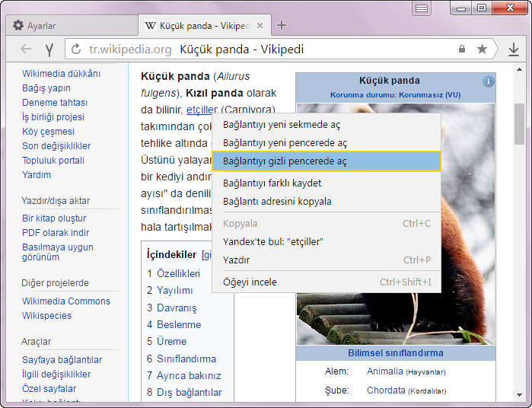This screenshot has width=532, height=408.
Task: Open the Yandex Y home icon
Action: click(49, 49)
